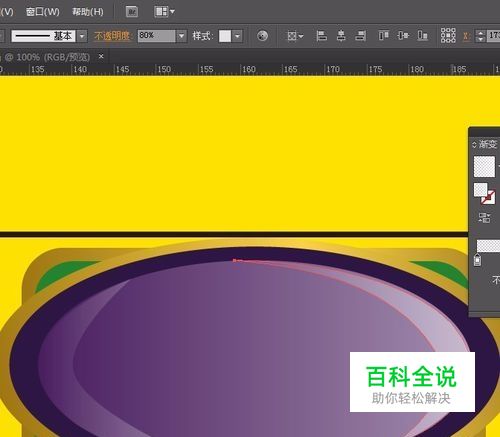Open the 帮助(H) menu
500x437 pixels.
[x=88, y=12]
